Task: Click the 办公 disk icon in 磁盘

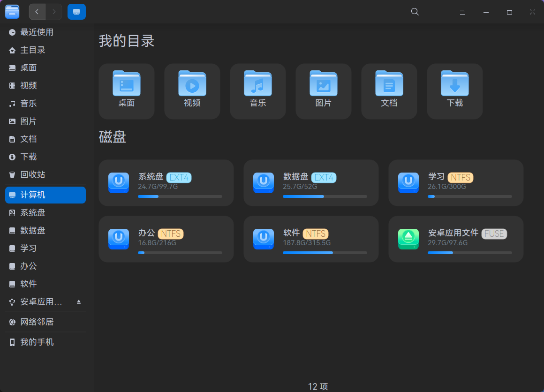Action: point(119,239)
